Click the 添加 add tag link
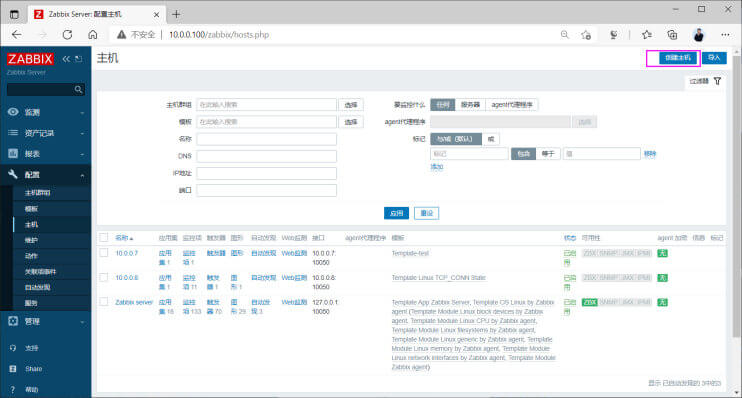Image resolution: width=742 pixels, height=398 pixels. point(436,167)
